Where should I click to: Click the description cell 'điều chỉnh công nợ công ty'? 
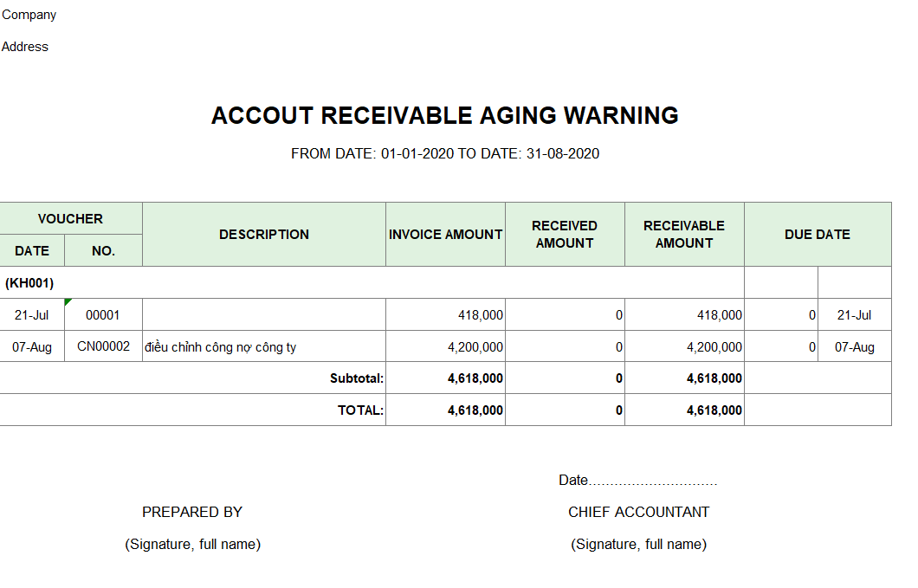pos(221,347)
